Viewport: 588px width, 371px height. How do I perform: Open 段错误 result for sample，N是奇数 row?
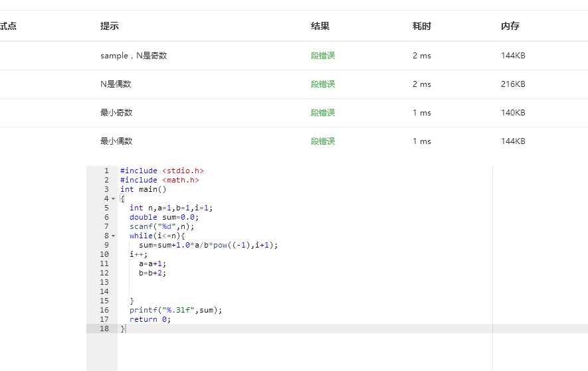[x=322, y=56]
